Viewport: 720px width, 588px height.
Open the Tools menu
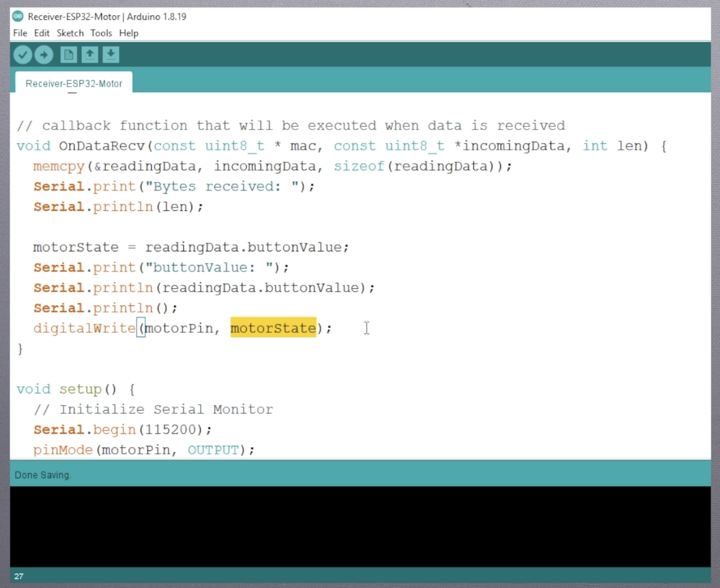(101, 33)
